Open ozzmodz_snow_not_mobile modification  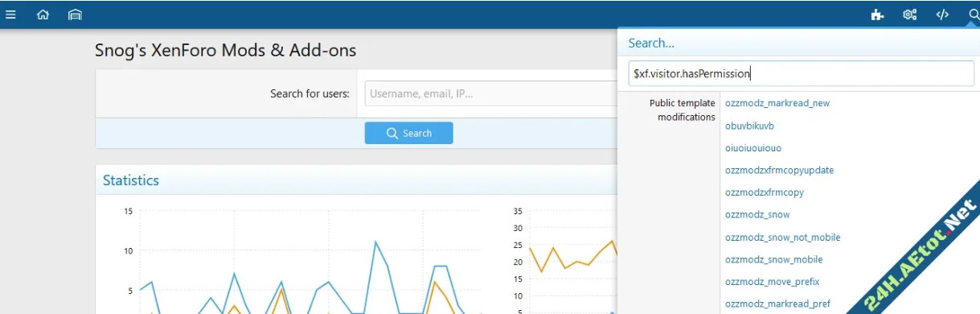point(782,238)
